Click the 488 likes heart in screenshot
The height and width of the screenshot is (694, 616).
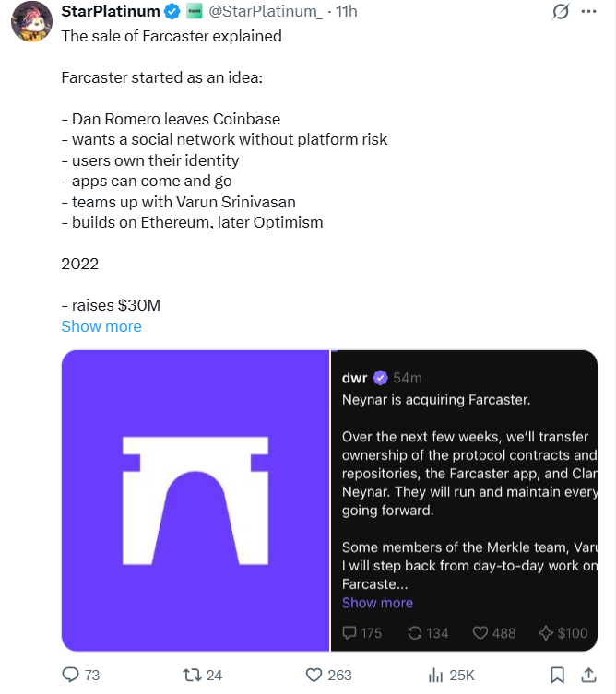(480, 633)
